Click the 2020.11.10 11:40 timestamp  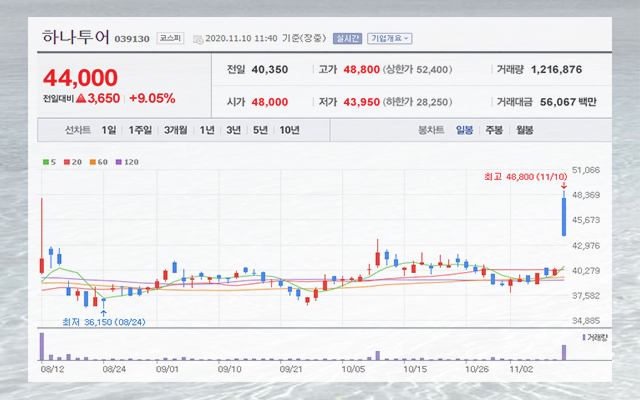(x=241, y=38)
